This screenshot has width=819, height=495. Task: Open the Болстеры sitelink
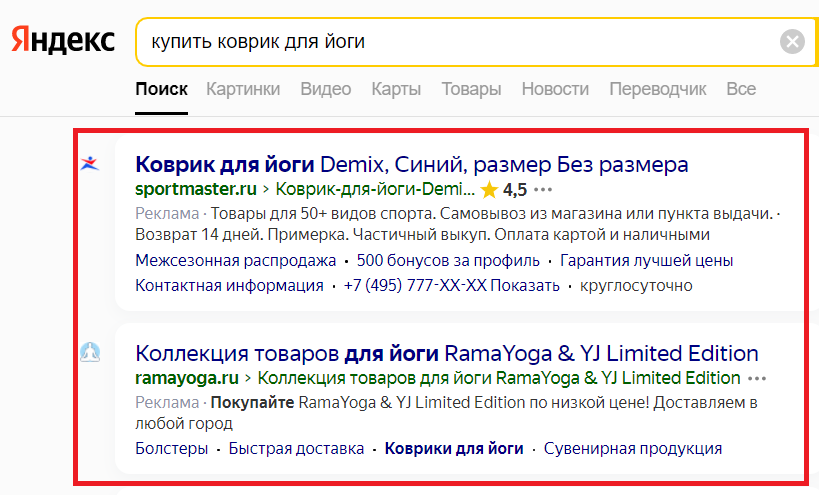[171, 449]
